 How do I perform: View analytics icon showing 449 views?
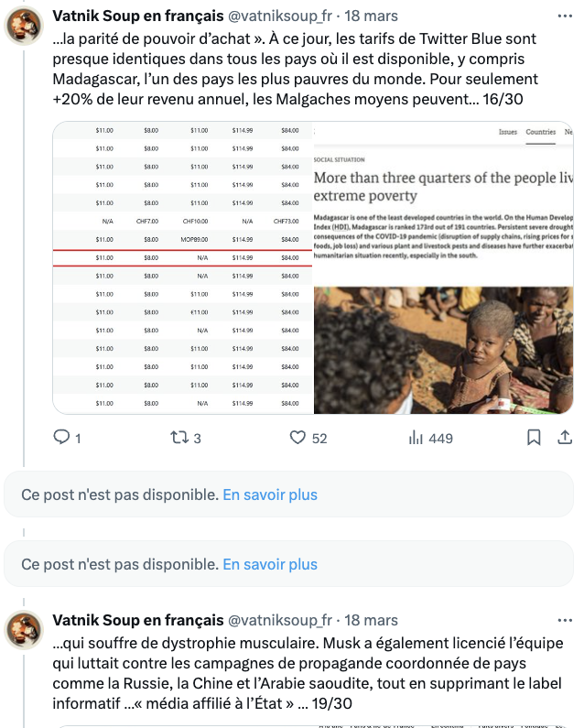tap(415, 438)
